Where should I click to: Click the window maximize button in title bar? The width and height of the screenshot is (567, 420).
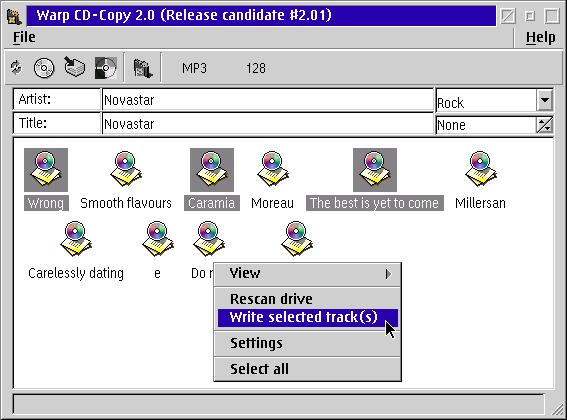553,16
